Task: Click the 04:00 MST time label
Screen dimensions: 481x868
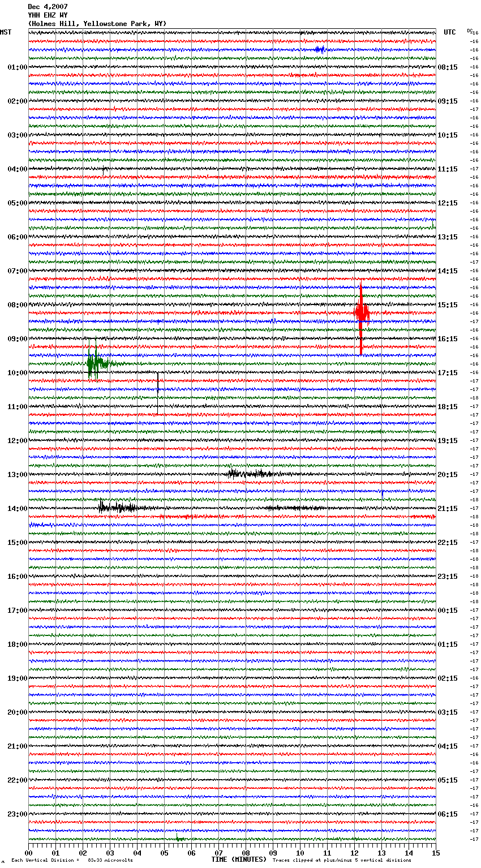Action: (x=17, y=169)
